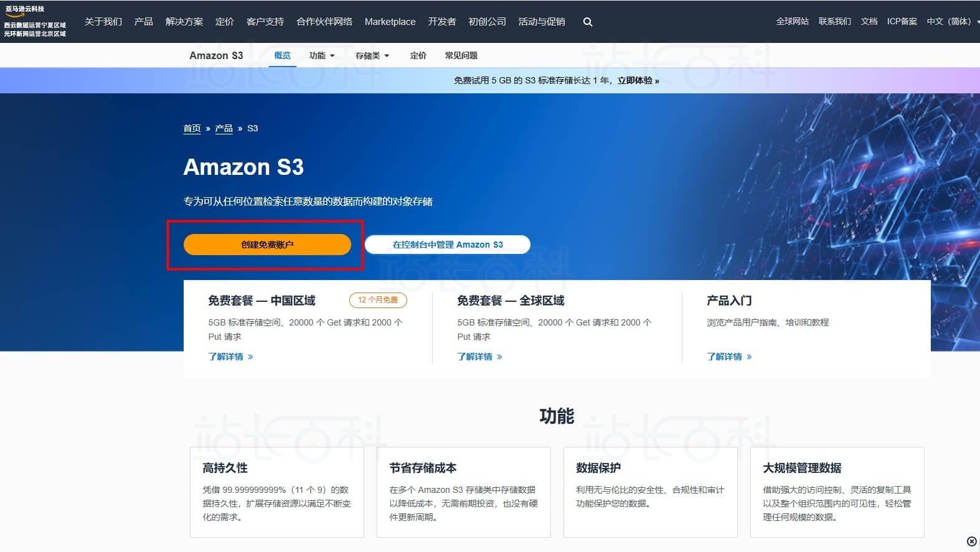980x552 pixels.
Task: Click the 免费套餐 — 中国区域 heading
Action: [261, 301]
